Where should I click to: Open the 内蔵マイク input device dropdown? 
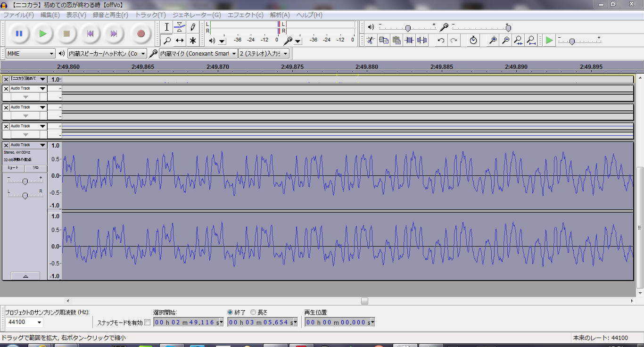point(198,53)
